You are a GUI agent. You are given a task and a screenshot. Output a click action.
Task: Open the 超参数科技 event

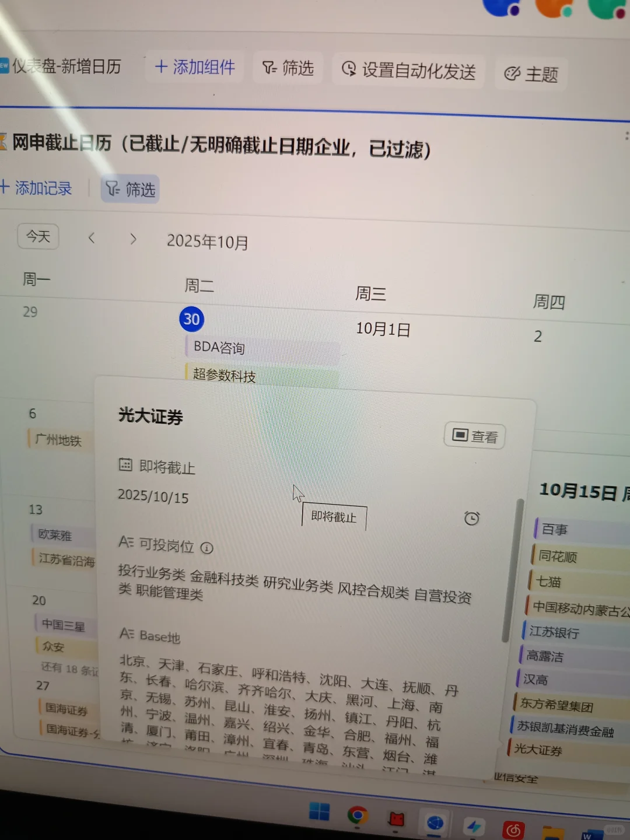coord(261,375)
